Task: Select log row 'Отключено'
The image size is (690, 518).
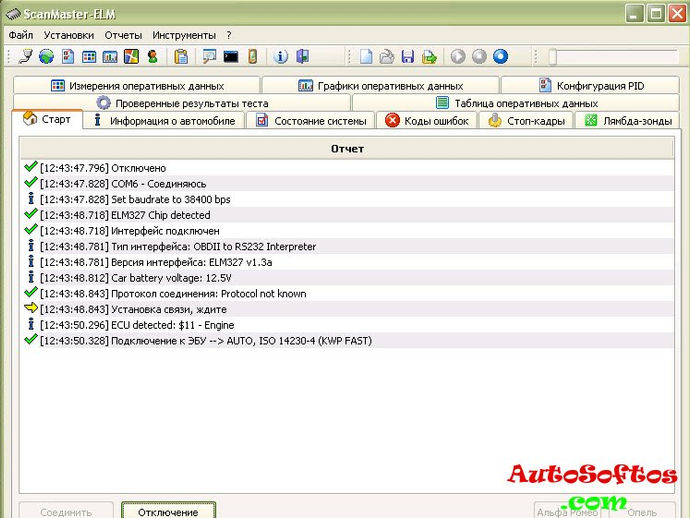Action: coord(347,168)
